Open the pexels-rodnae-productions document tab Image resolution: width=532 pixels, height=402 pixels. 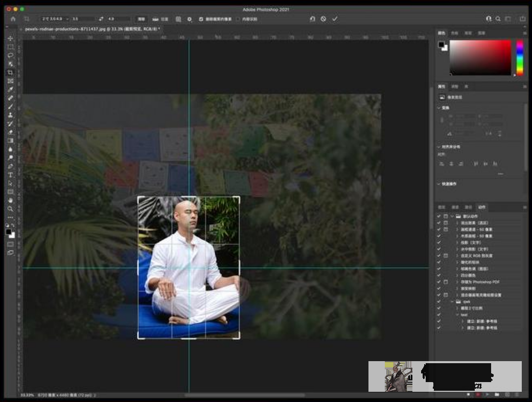pyautogui.click(x=92, y=29)
